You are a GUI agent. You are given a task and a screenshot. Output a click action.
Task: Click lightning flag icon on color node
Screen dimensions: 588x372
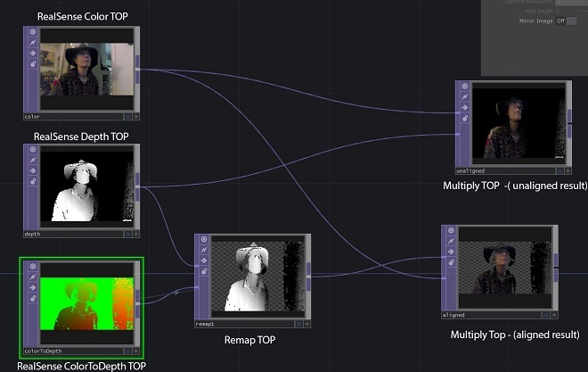[x=33, y=43]
